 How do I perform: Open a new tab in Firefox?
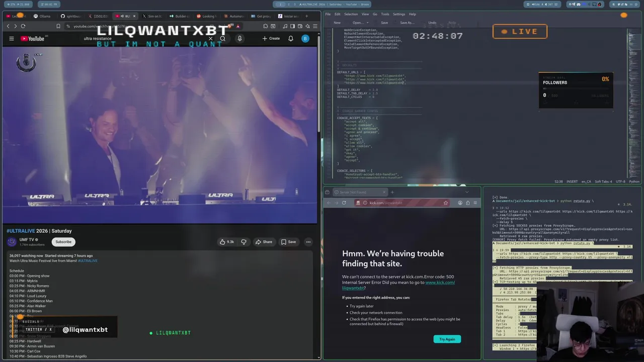coord(392,192)
